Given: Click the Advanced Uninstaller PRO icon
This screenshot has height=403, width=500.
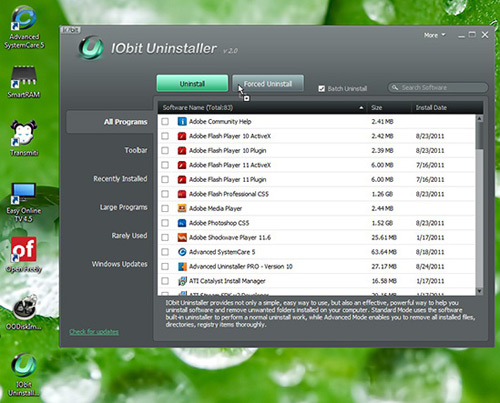Looking at the screenshot, I should tap(182, 266).
